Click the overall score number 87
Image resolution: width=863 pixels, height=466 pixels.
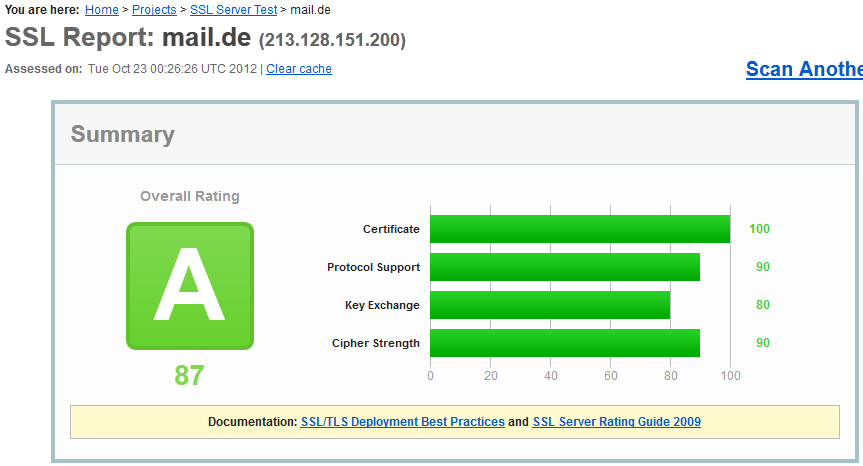pyautogui.click(x=189, y=376)
